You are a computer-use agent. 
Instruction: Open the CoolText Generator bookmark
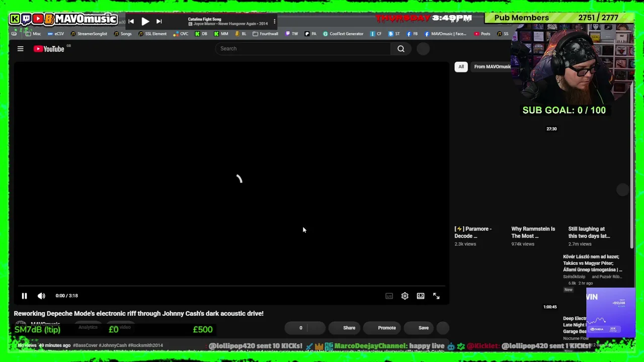click(x=343, y=34)
